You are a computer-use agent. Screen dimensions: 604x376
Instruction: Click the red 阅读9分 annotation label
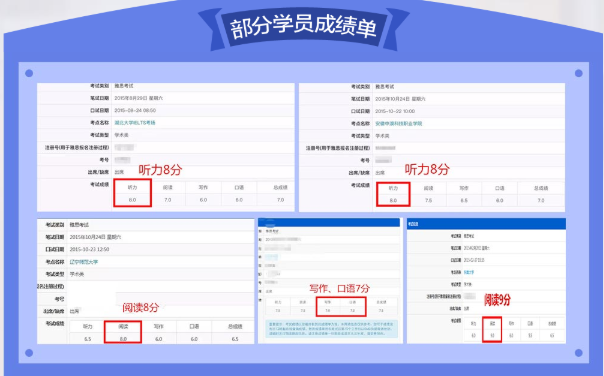pos(497,299)
